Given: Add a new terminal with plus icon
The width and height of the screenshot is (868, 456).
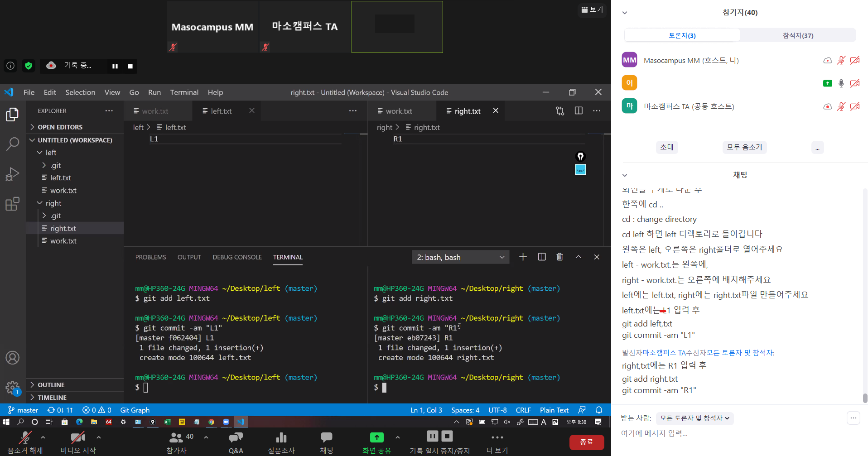Looking at the screenshot, I should pyautogui.click(x=523, y=257).
